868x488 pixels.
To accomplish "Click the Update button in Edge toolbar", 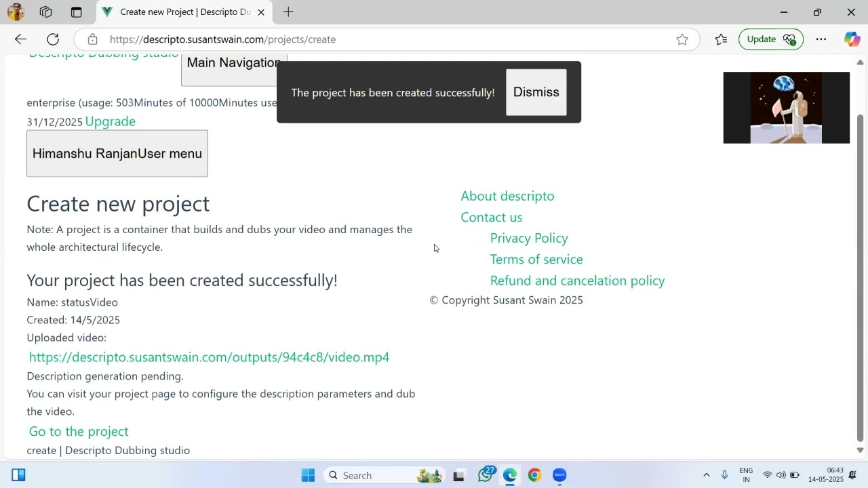I will (771, 39).
